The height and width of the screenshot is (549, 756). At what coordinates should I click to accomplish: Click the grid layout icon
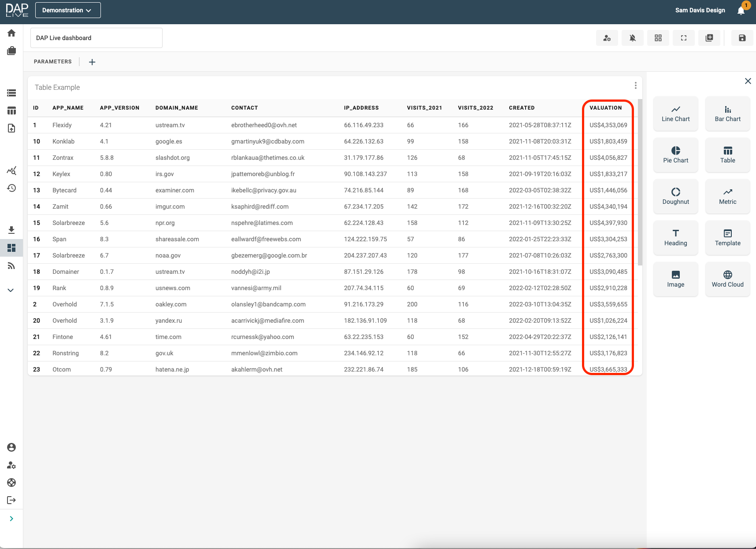click(x=658, y=38)
